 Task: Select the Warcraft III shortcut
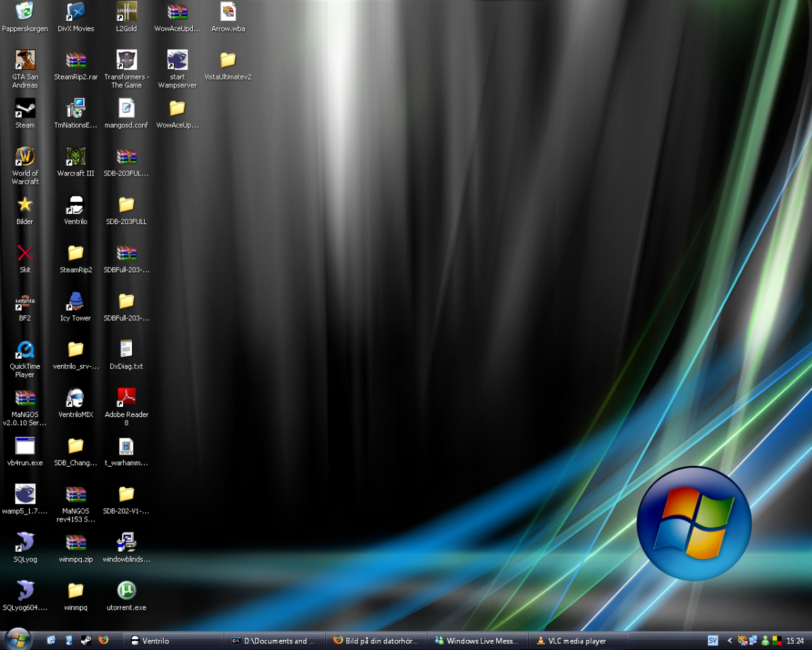(x=76, y=157)
